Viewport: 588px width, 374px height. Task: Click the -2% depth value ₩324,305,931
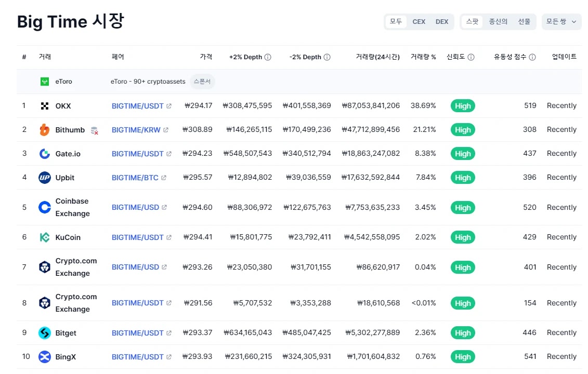point(307,356)
